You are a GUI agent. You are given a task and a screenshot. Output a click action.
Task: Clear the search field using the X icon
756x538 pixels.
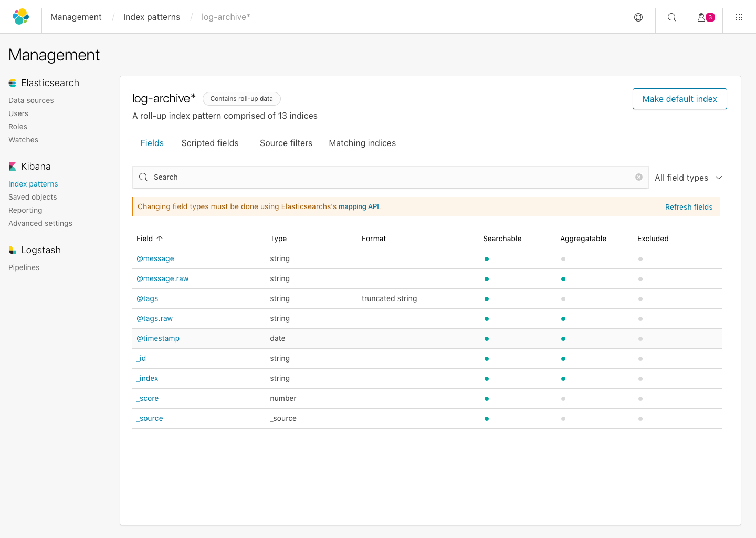(639, 177)
